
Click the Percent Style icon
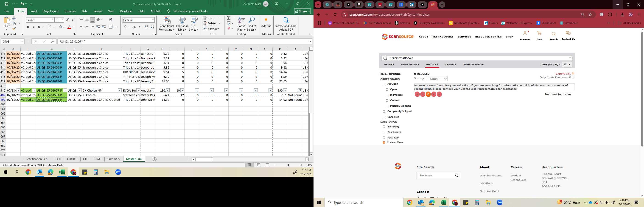coord(134,27)
